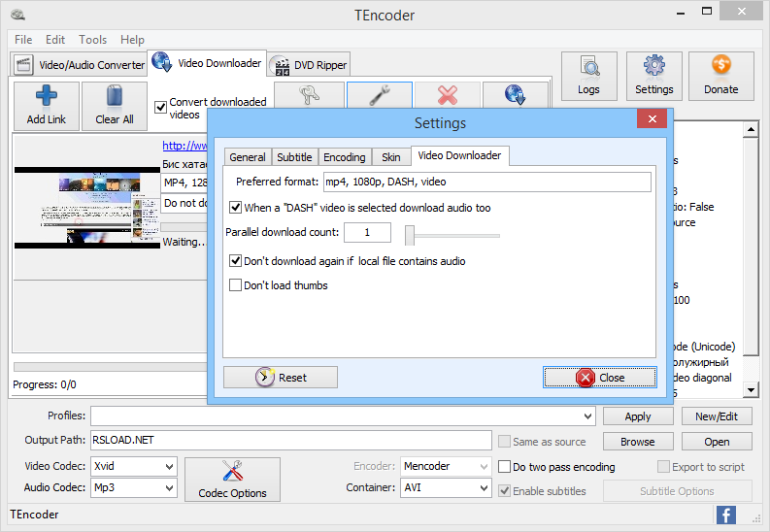
Task: Close the Settings dialog with red X
Action: (x=652, y=118)
